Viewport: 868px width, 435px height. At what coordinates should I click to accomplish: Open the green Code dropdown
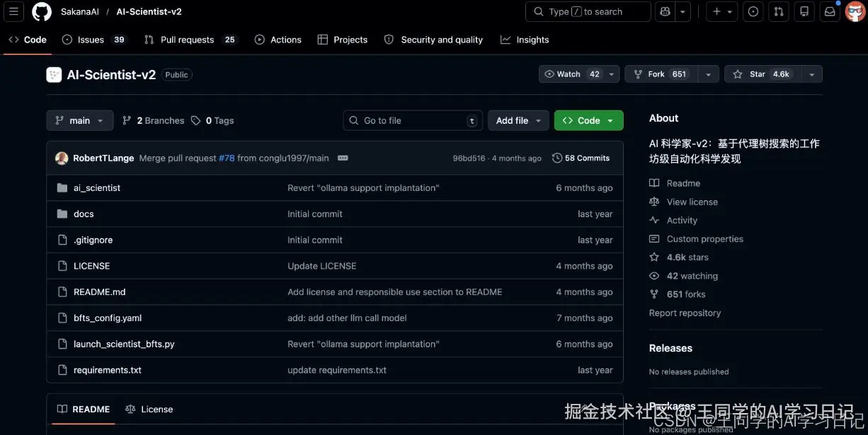tap(589, 121)
